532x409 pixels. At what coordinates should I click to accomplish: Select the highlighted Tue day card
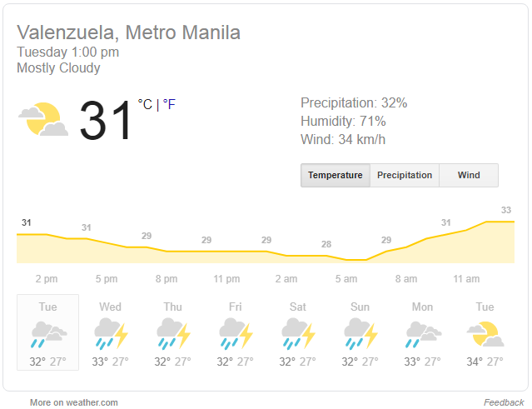[47, 332]
